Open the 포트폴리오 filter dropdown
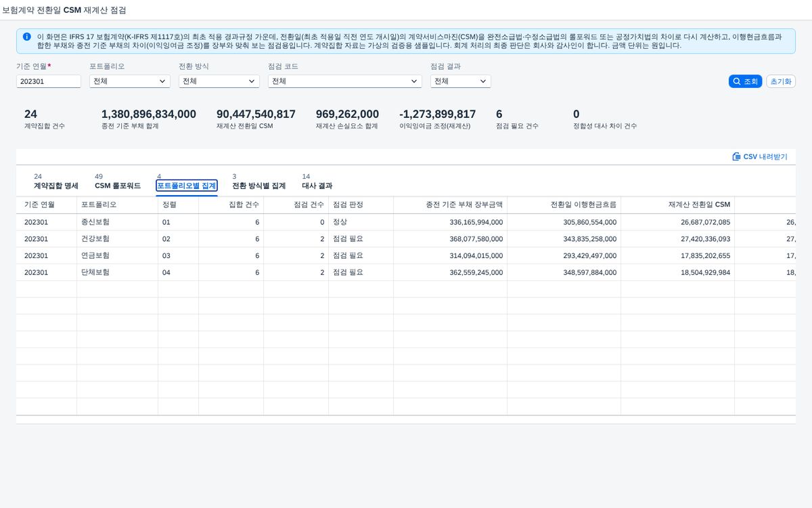Screen dimensions: 812x508 pyautogui.click(x=130, y=81)
